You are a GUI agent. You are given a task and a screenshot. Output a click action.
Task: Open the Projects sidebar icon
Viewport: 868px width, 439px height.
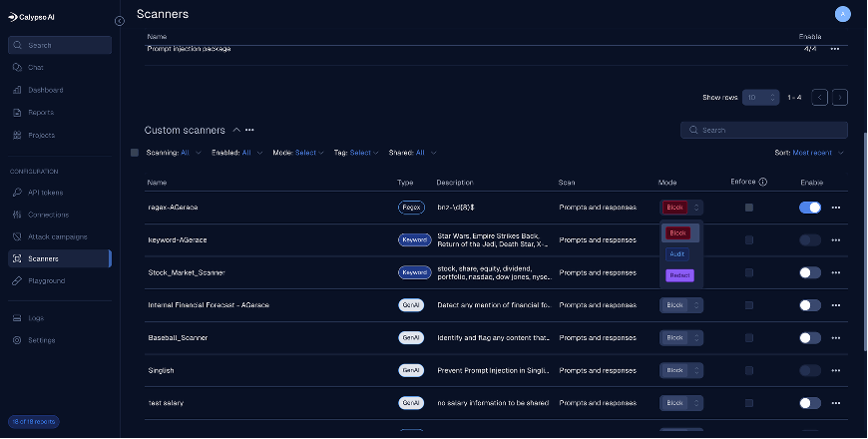pyautogui.click(x=17, y=135)
